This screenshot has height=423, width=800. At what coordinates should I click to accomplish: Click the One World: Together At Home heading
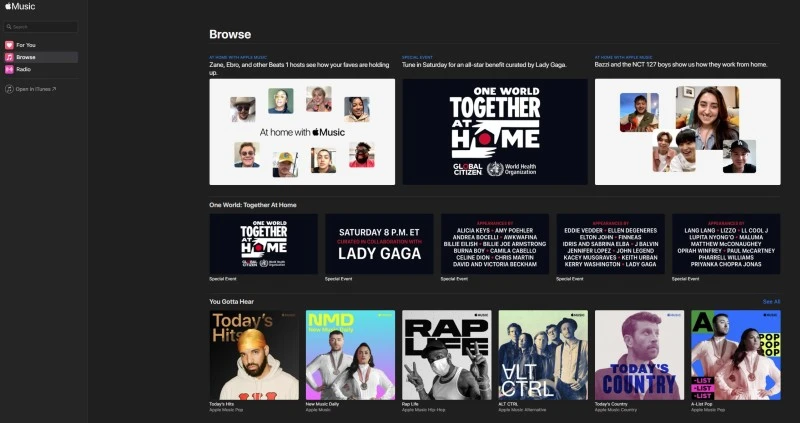[253, 205]
